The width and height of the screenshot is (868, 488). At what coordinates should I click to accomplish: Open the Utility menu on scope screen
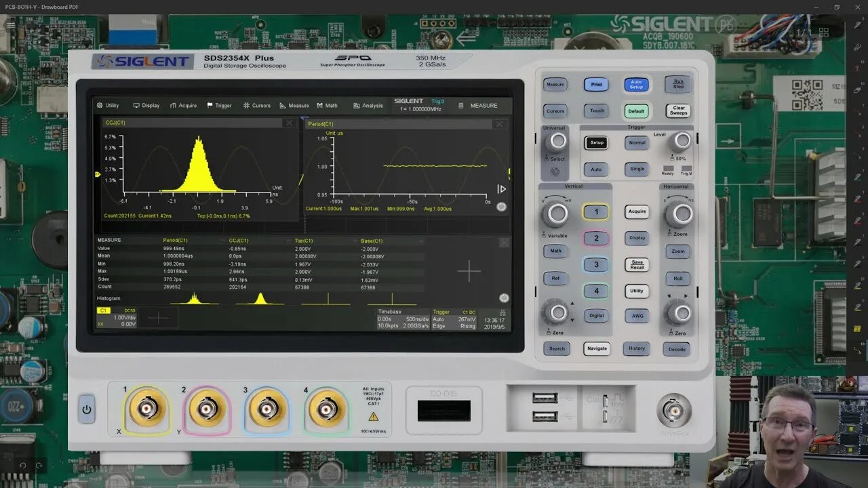coord(108,106)
